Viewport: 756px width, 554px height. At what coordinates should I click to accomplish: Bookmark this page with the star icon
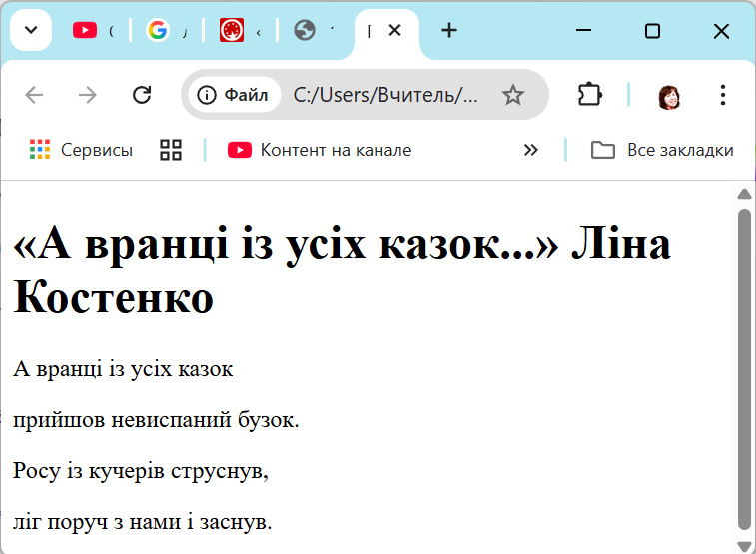(x=512, y=95)
